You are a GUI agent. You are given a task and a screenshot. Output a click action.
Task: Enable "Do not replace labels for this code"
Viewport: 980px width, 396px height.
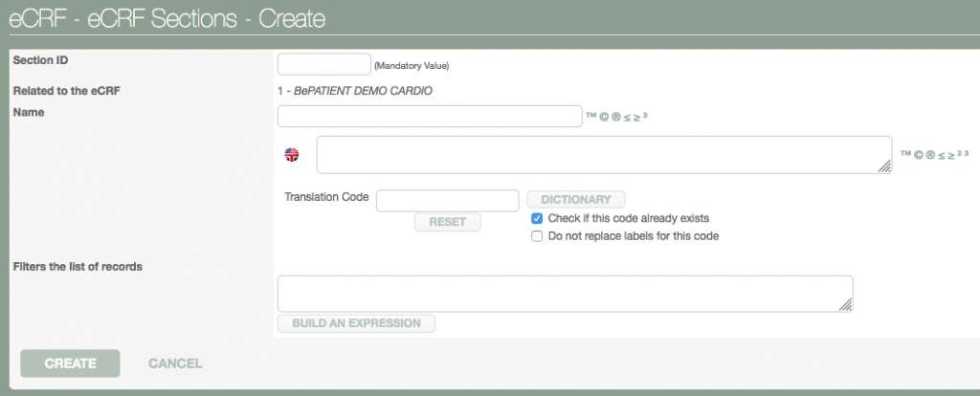point(537,235)
